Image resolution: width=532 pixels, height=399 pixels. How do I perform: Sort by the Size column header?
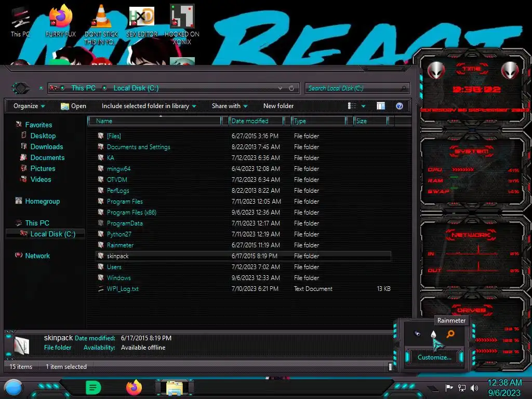click(370, 121)
